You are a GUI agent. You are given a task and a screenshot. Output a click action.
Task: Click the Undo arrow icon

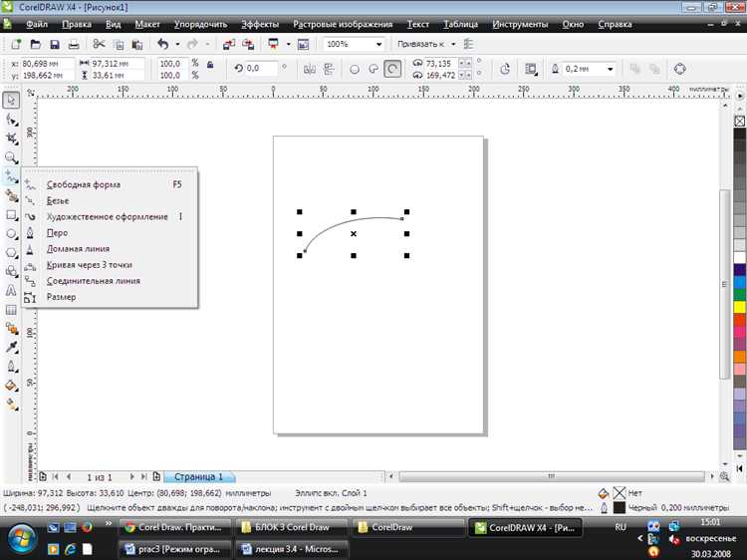click(163, 44)
